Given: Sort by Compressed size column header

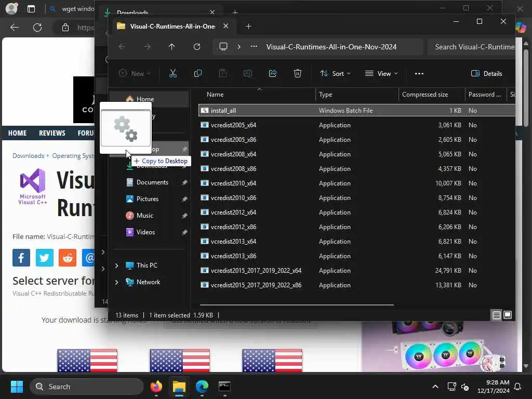Looking at the screenshot, I should 425,95.
